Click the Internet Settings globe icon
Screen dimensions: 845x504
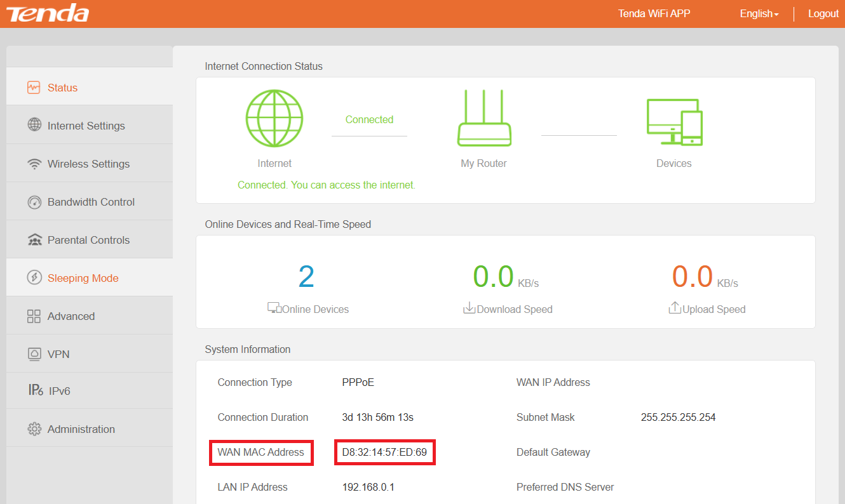tap(34, 124)
